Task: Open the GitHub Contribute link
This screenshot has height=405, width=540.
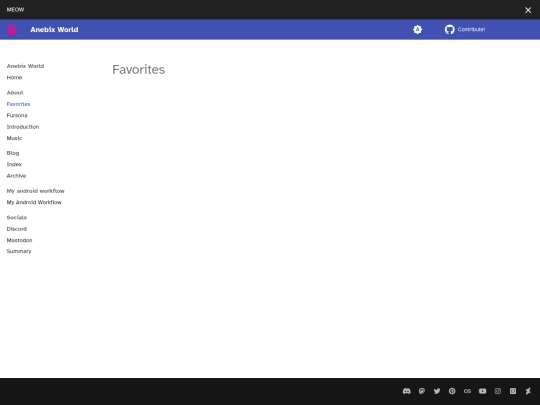Action: (x=465, y=30)
